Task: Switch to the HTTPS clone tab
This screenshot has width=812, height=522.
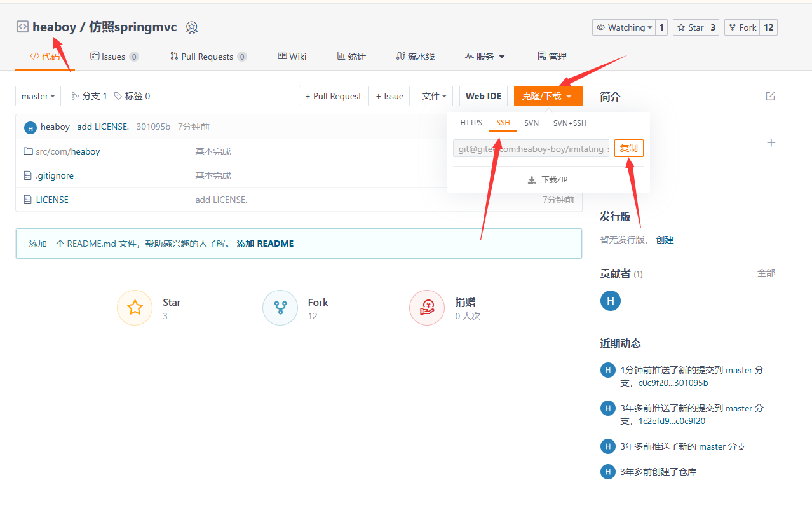Action: tap(471, 123)
